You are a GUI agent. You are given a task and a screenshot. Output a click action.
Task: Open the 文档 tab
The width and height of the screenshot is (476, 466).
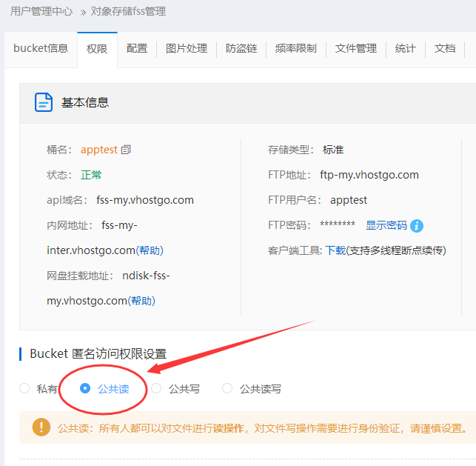[x=445, y=48]
